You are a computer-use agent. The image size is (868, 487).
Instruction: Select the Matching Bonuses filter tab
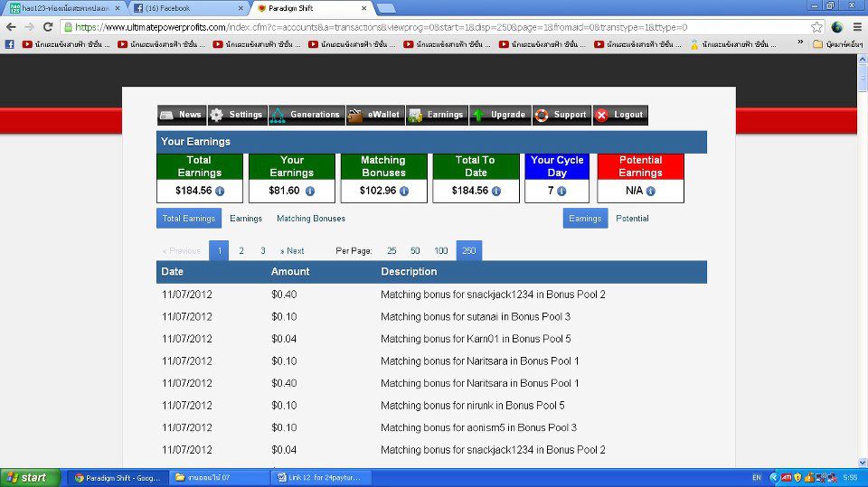pos(311,219)
